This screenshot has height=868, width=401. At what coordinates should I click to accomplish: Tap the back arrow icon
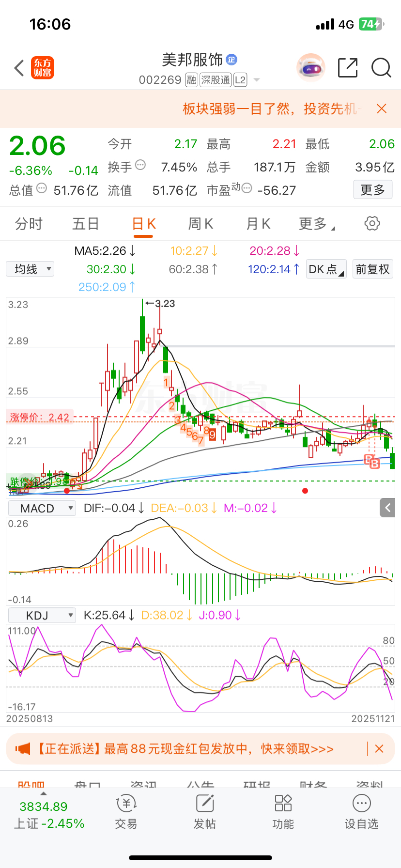(19, 68)
